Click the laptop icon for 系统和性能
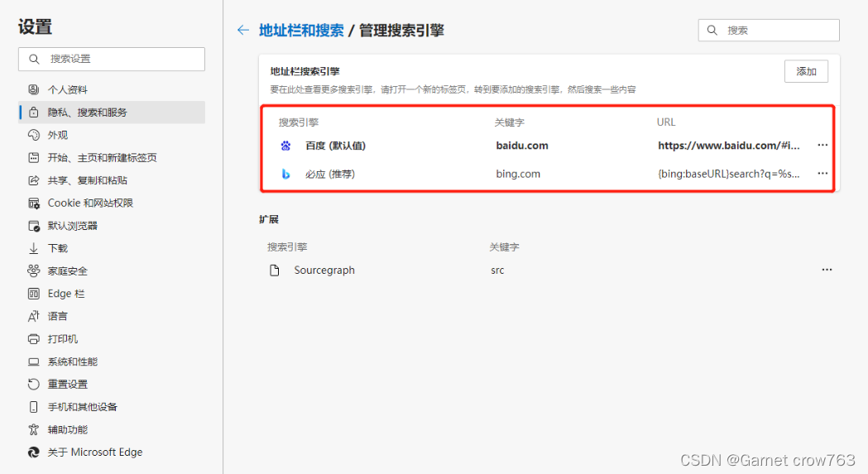This screenshot has height=474, width=868. pos(34,361)
